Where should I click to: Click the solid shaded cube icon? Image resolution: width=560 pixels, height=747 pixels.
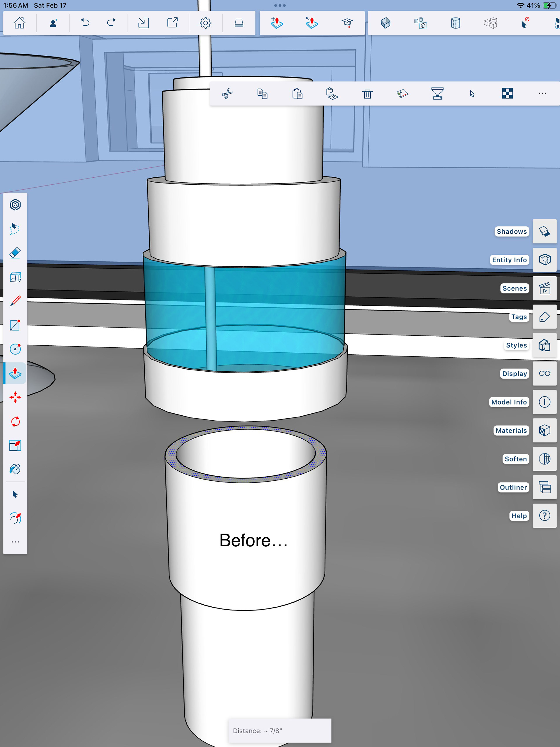pos(385,23)
